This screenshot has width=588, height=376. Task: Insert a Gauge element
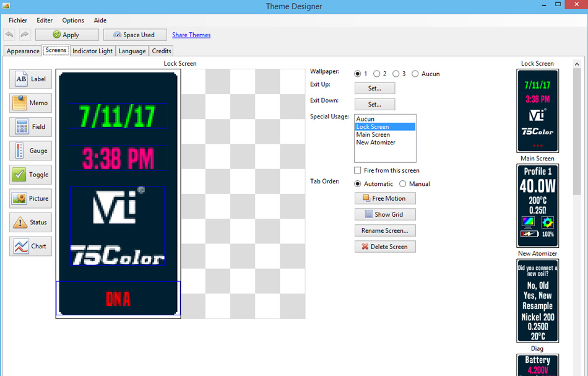point(31,151)
